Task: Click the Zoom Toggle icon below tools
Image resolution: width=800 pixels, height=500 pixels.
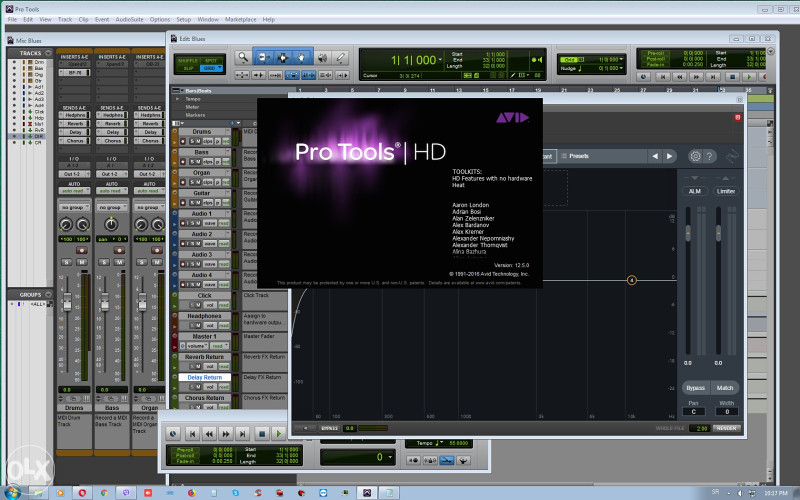Action: (242, 75)
